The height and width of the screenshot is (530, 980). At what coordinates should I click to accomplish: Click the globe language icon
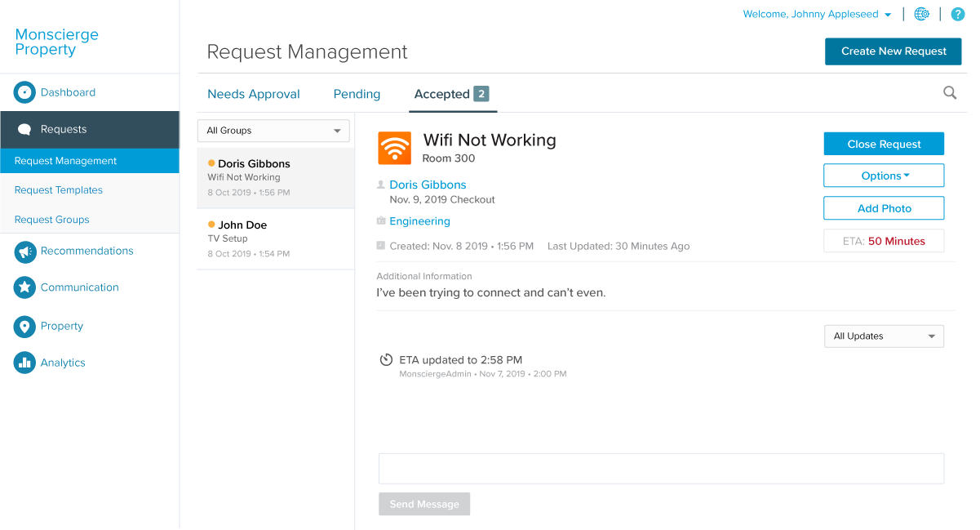click(922, 14)
